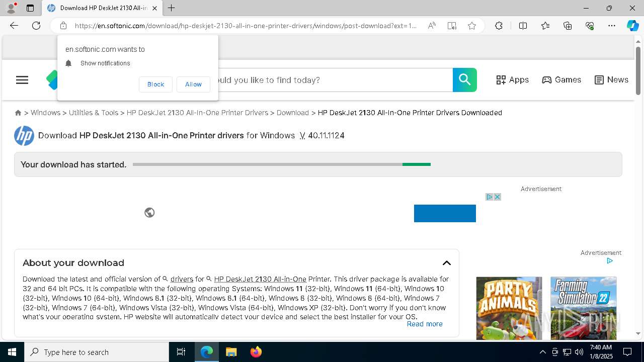644x362 pixels.
Task: Click HP DeskJet 2130 All-in-One search link
Action: click(260, 279)
